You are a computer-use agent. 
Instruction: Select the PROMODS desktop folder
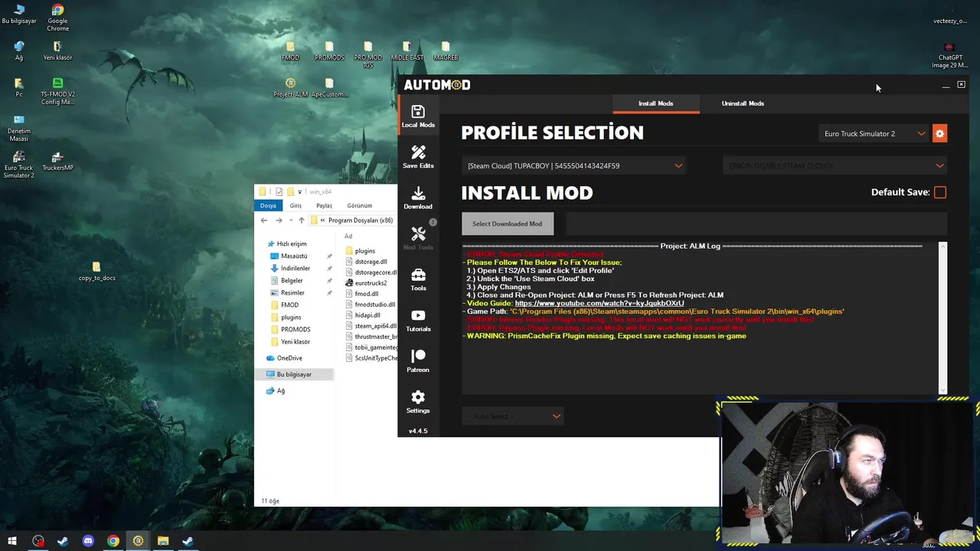point(329,51)
